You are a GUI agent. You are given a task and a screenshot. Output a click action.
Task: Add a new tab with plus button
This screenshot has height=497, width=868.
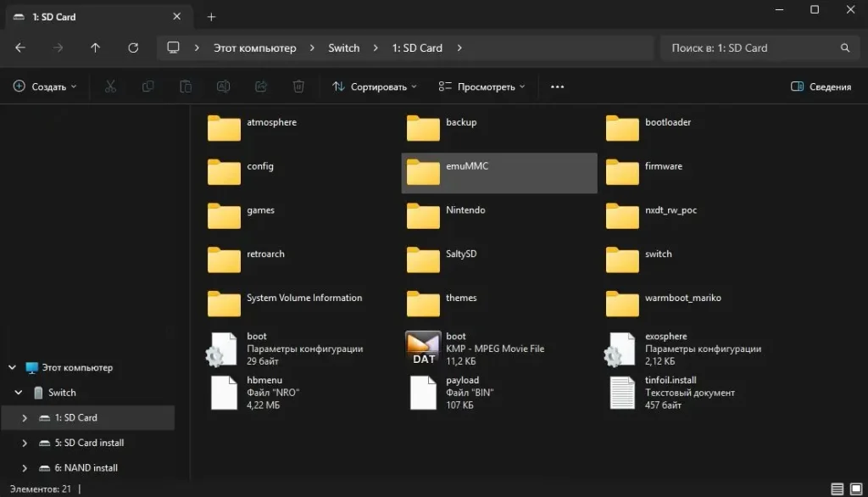pyautogui.click(x=211, y=17)
